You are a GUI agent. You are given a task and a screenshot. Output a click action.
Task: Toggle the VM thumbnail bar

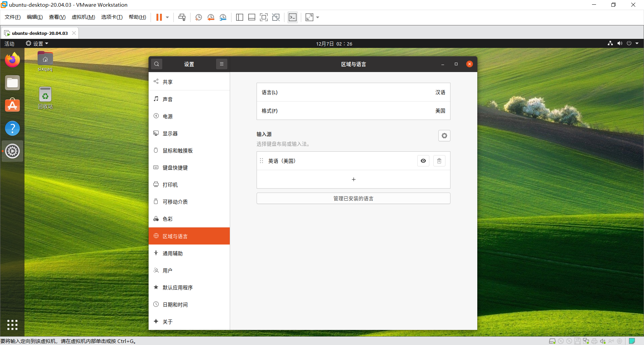[252, 17]
